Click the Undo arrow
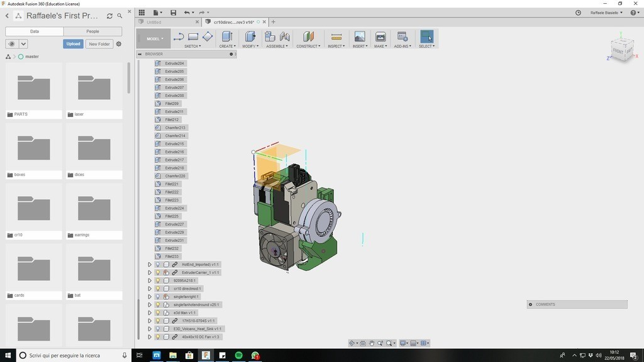 click(187, 13)
